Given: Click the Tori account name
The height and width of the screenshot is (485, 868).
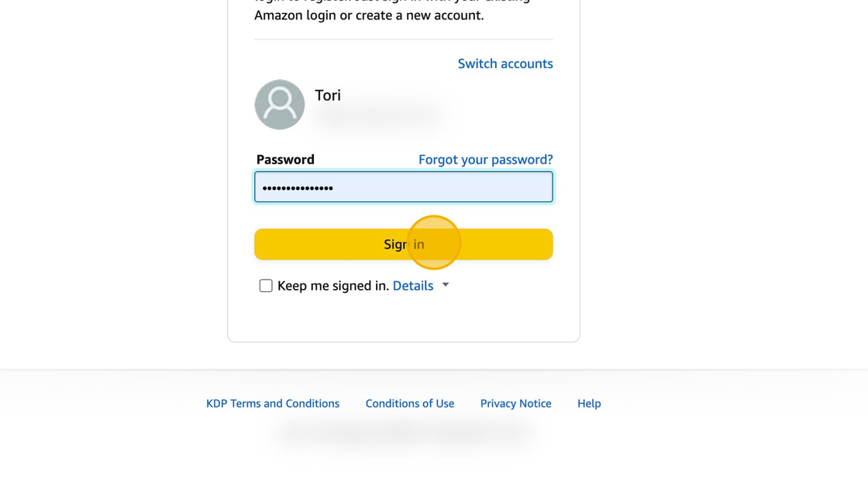Looking at the screenshot, I should tap(328, 95).
